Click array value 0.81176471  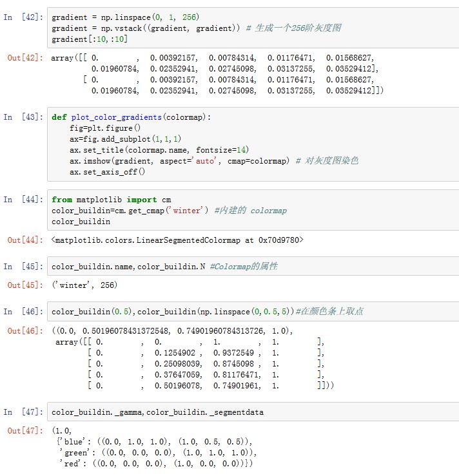pos(236,375)
